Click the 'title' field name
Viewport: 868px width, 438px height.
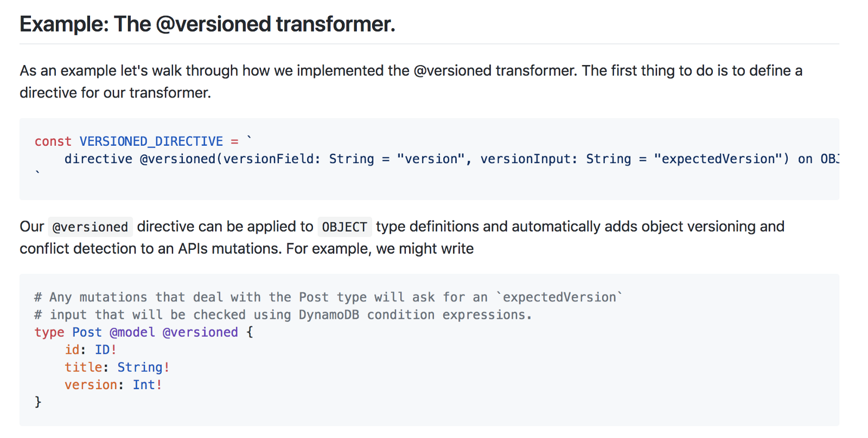tap(83, 367)
